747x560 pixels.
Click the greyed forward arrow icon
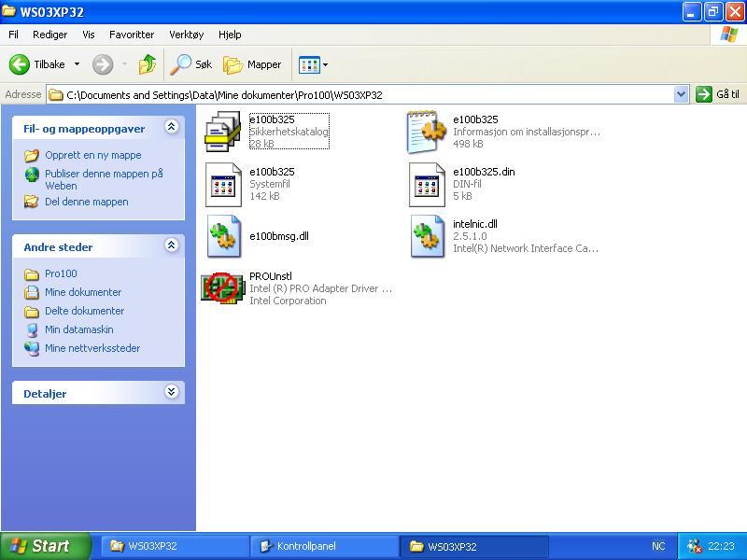tap(103, 64)
